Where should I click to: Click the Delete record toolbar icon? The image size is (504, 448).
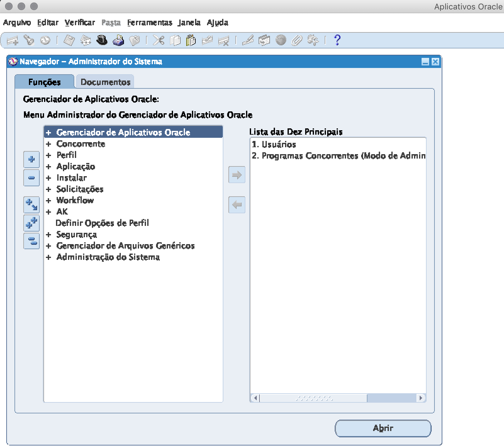224,40
